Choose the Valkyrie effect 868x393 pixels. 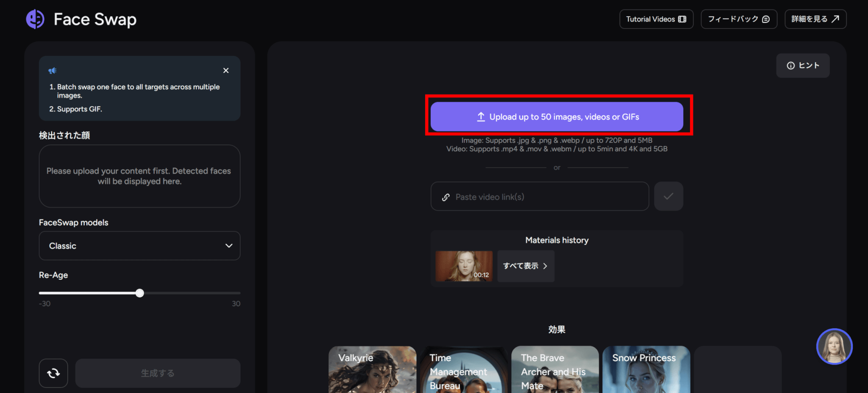point(372,369)
